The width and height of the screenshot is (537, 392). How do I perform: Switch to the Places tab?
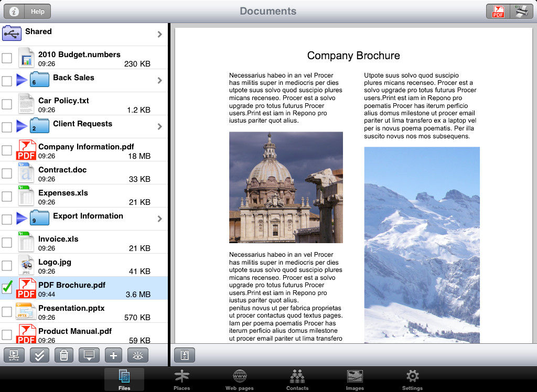181,379
